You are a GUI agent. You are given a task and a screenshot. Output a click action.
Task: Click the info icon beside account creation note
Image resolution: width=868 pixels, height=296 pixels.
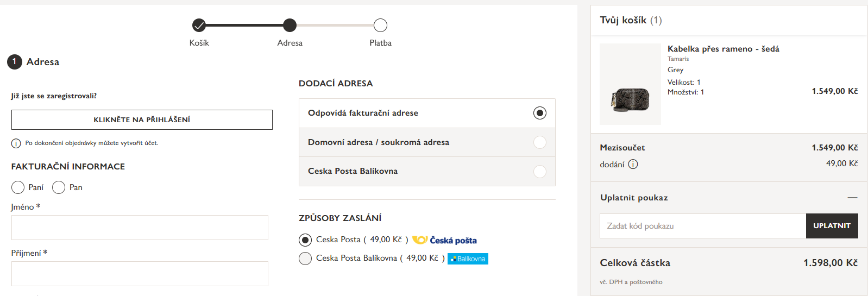pos(16,143)
